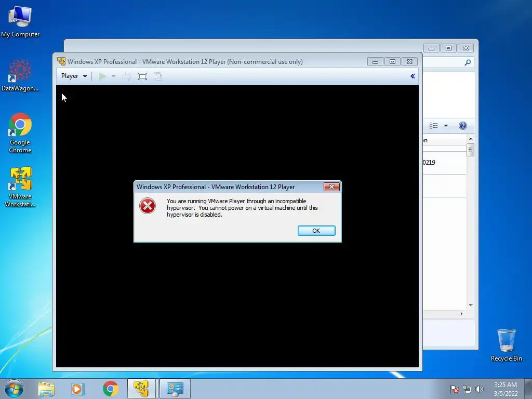532x399 pixels.
Task: Click the Action Center flag tray icon
Action: 455,389
